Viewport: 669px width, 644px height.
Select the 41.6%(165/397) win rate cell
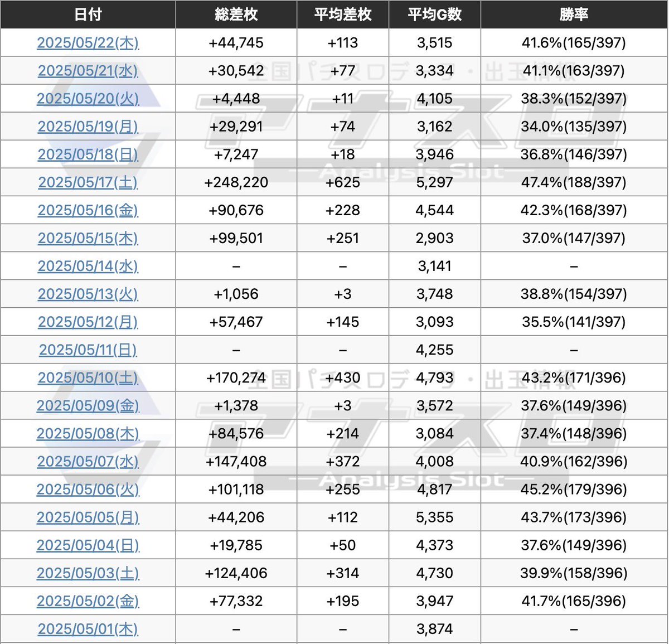[x=574, y=43]
